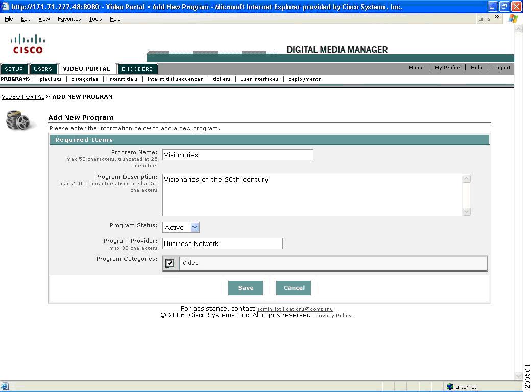Open the My Profile link

pos(447,67)
